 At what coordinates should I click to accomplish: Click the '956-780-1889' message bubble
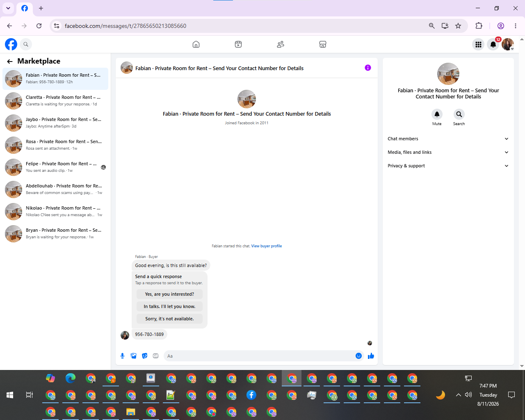(149, 335)
